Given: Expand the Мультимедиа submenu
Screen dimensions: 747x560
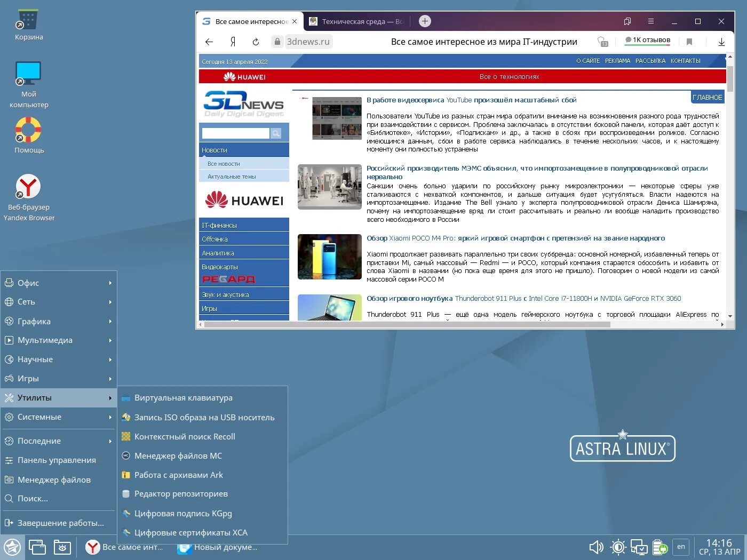Looking at the screenshot, I should [59, 340].
